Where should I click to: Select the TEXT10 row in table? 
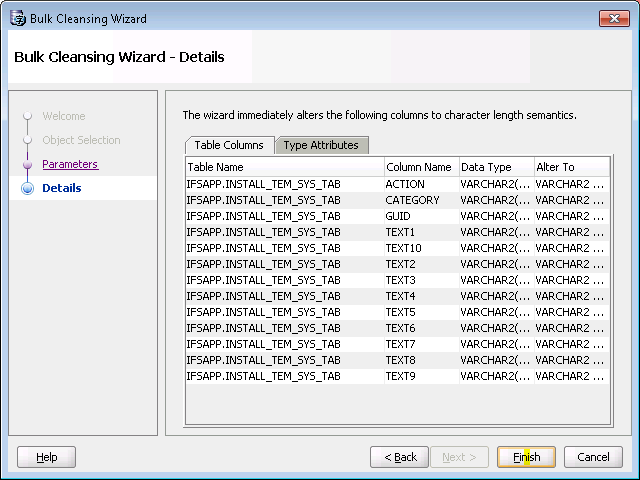click(x=403, y=248)
